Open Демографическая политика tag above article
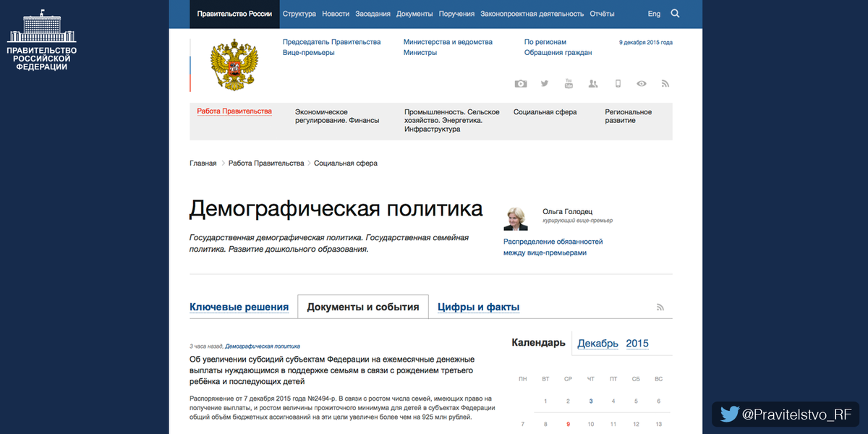The image size is (868, 434). coord(263,346)
